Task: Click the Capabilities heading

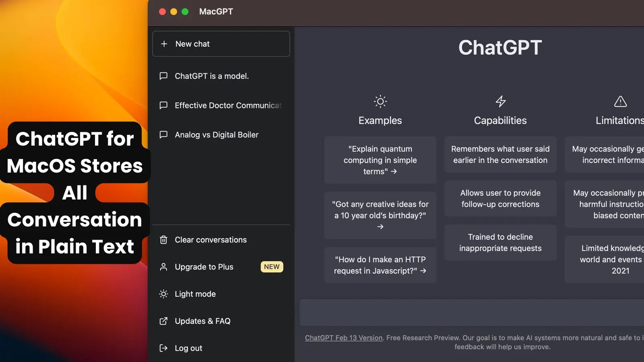Action: [x=500, y=121]
